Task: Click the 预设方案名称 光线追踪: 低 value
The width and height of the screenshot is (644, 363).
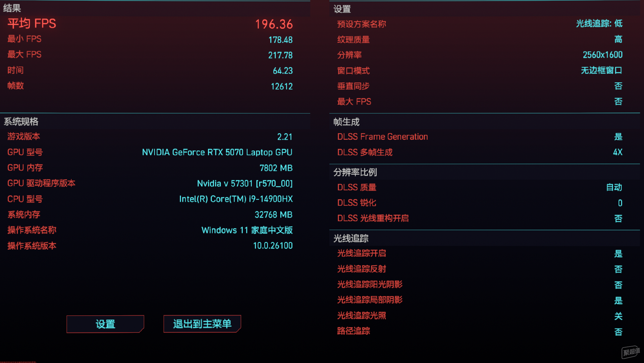Action: click(599, 24)
